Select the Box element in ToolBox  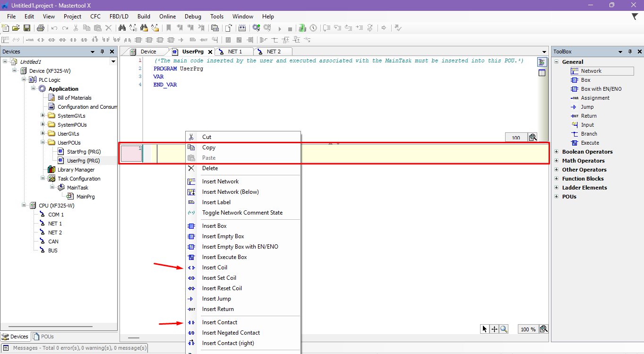point(585,80)
